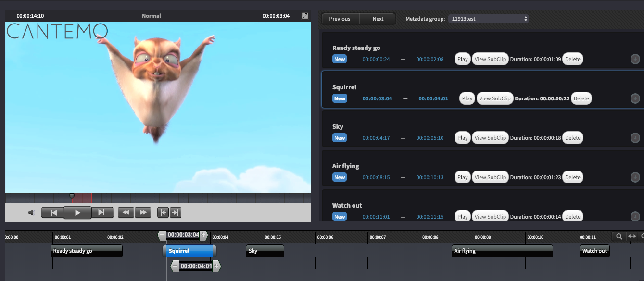Select the blue Squirrel clip on timeline
Viewport: 644px width, 281px height.
click(x=189, y=251)
